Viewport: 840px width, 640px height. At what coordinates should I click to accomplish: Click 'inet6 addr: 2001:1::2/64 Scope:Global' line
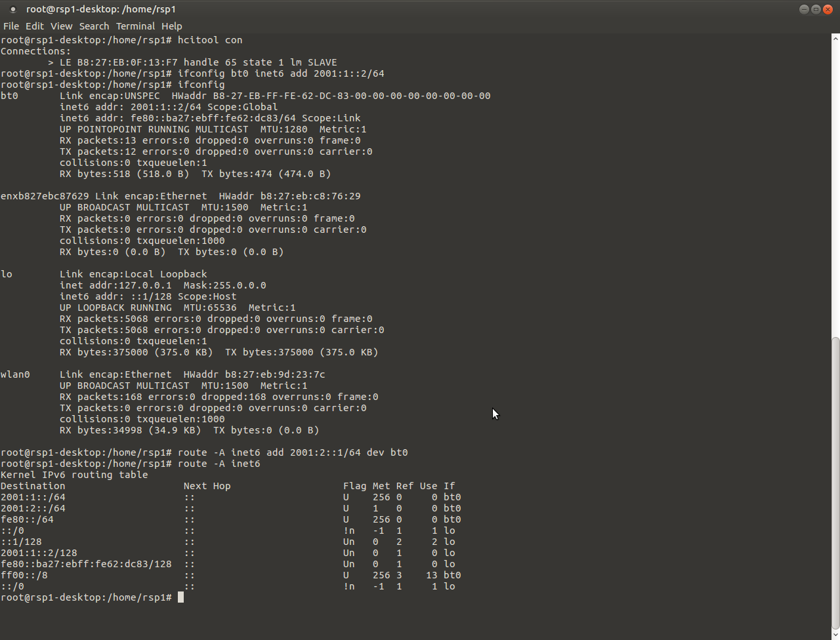[x=169, y=107]
